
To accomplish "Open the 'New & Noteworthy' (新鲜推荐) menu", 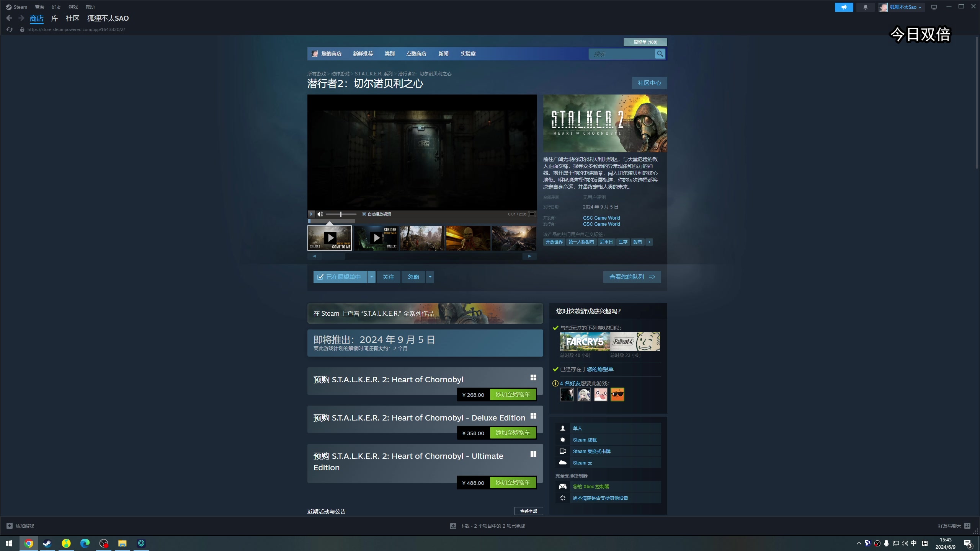I will [x=363, y=54].
